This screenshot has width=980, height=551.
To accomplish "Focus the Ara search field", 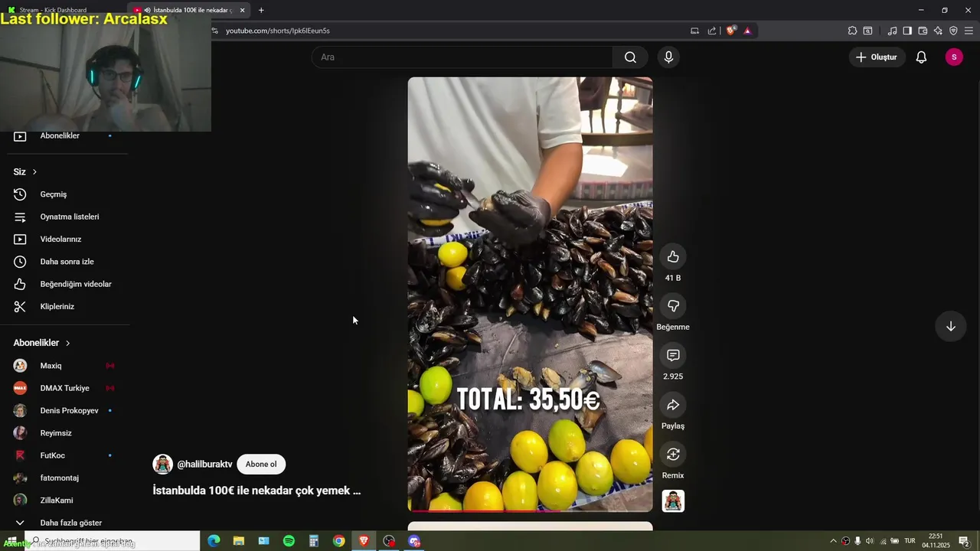I will click(462, 57).
